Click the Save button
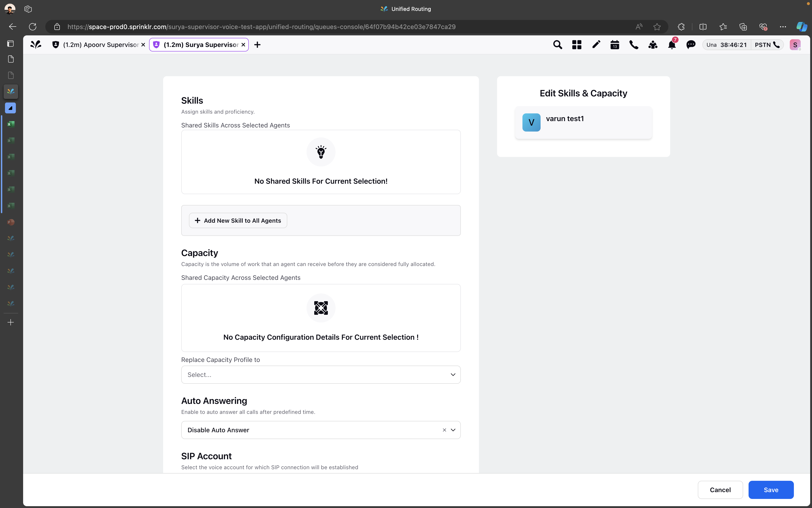The width and height of the screenshot is (812, 508). (771, 490)
